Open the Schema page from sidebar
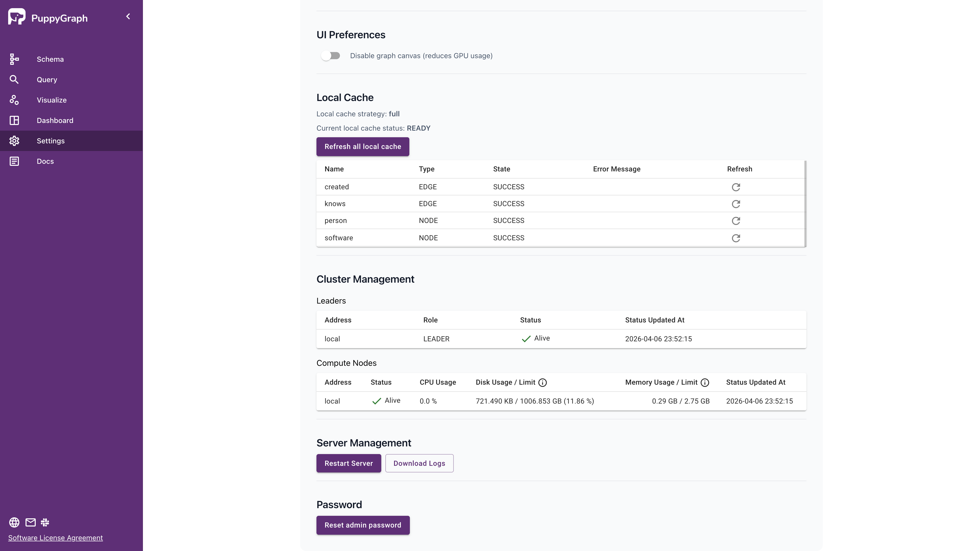 click(50, 59)
